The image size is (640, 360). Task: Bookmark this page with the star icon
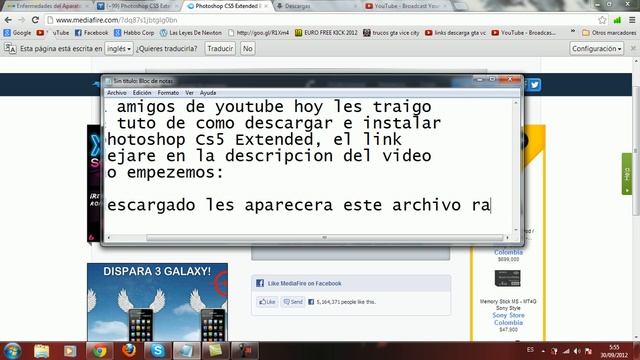click(602, 20)
